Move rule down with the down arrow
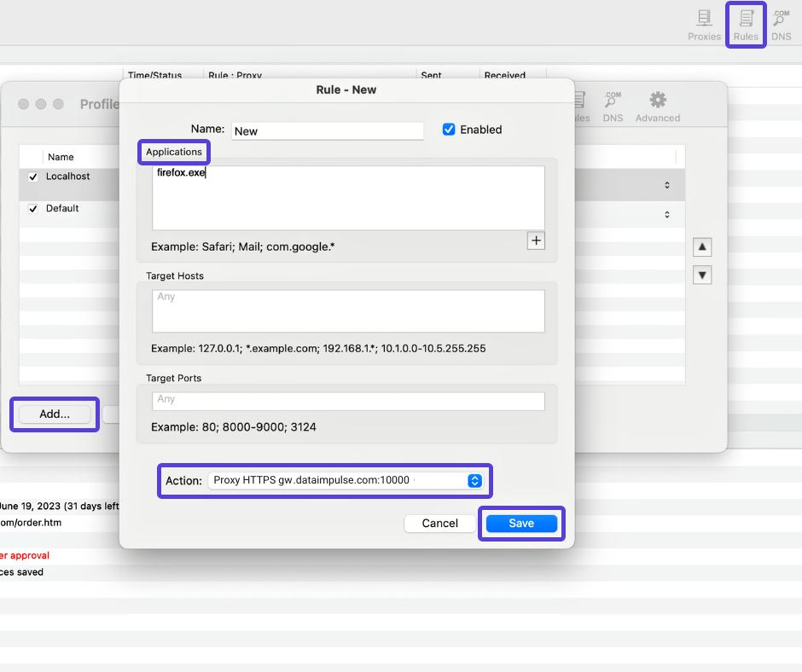This screenshot has width=802, height=672. (702, 275)
